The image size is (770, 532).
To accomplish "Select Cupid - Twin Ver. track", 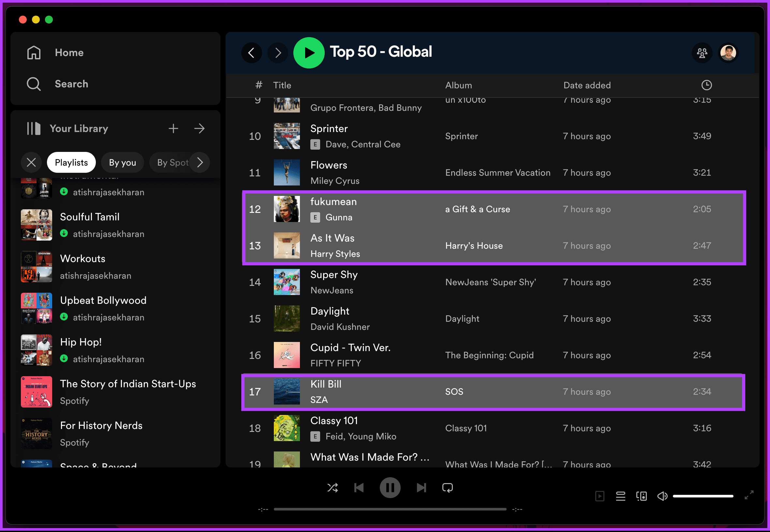I will click(x=350, y=348).
